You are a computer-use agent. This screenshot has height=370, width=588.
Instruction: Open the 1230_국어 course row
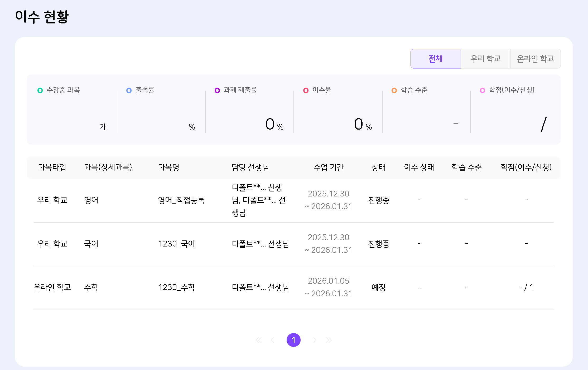[x=176, y=244]
